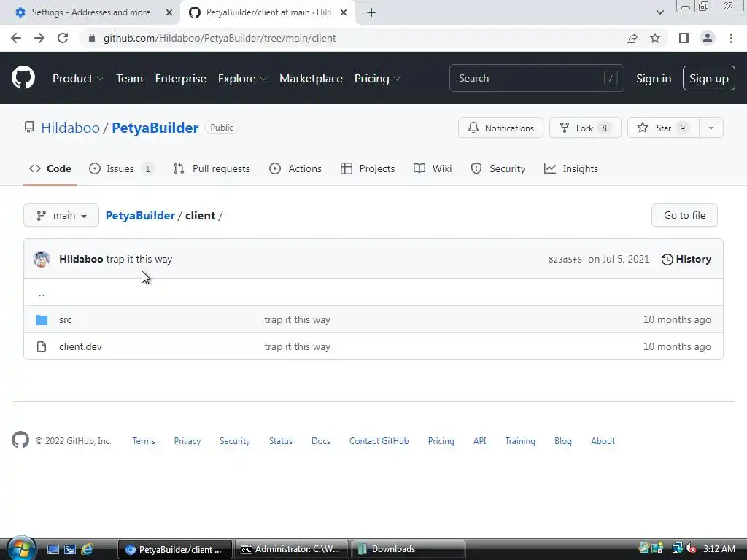
Task: Reload the page with refresh icon
Action: coord(63,38)
